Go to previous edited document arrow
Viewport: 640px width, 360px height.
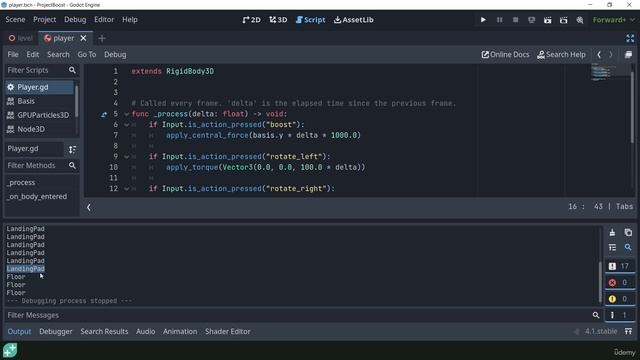tap(599, 54)
